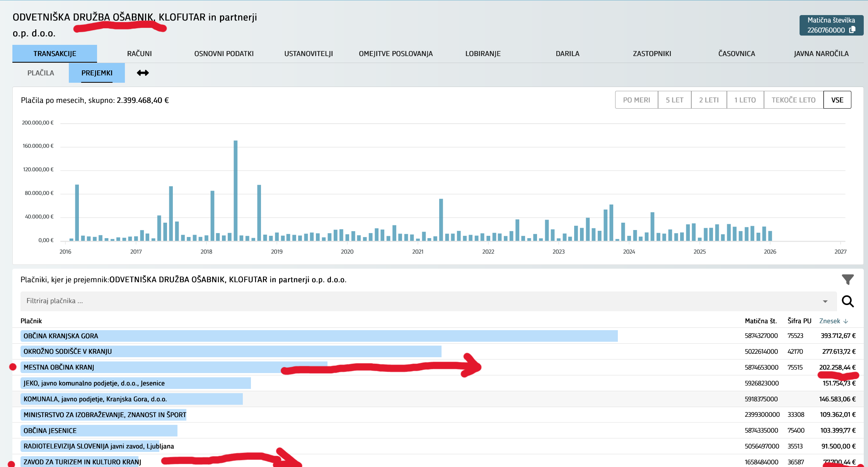
Task: Select the 5 LET time range
Action: coord(674,100)
